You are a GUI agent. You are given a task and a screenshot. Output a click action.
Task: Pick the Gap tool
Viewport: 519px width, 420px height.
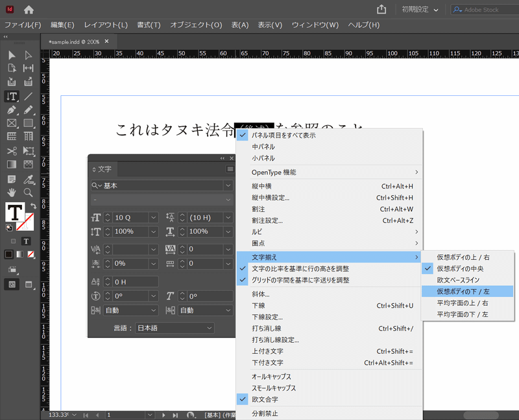coord(28,69)
